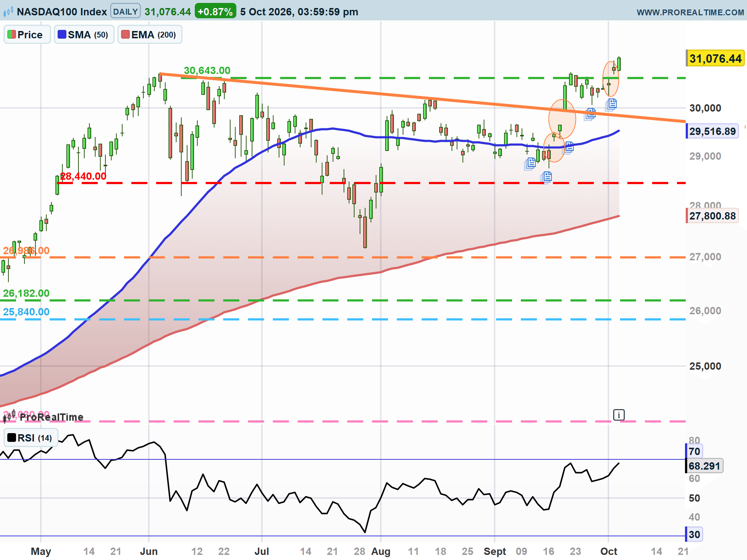Click the NASDAQ100 Index instrument name

pyautogui.click(x=62, y=12)
